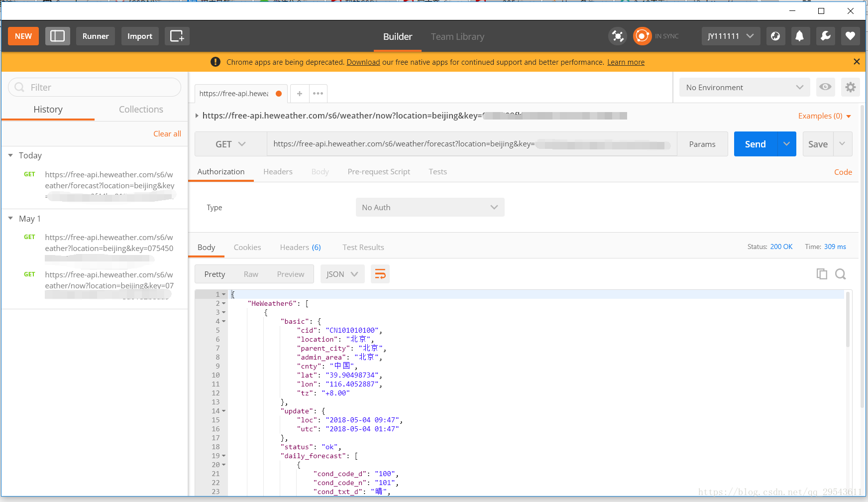Switch to the Collections tab
Image resolution: width=868 pixels, height=502 pixels.
tap(141, 109)
